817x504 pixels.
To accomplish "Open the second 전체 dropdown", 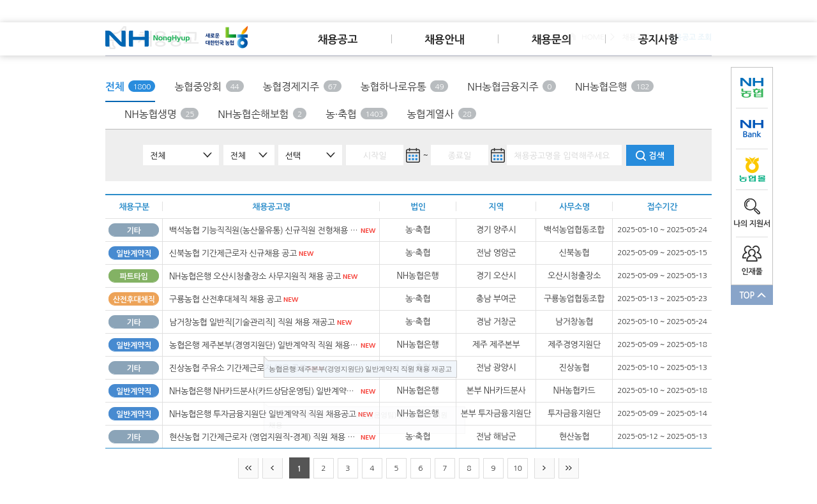I will tap(249, 155).
